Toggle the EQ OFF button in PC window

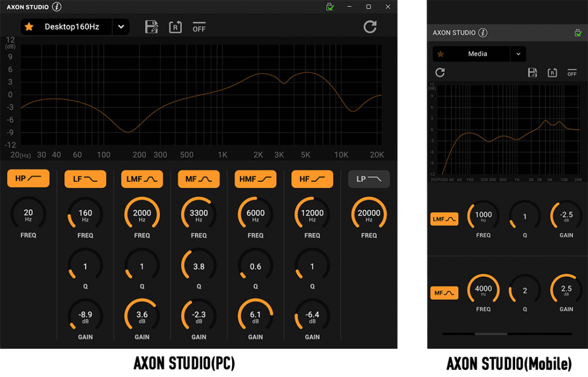(x=199, y=27)
